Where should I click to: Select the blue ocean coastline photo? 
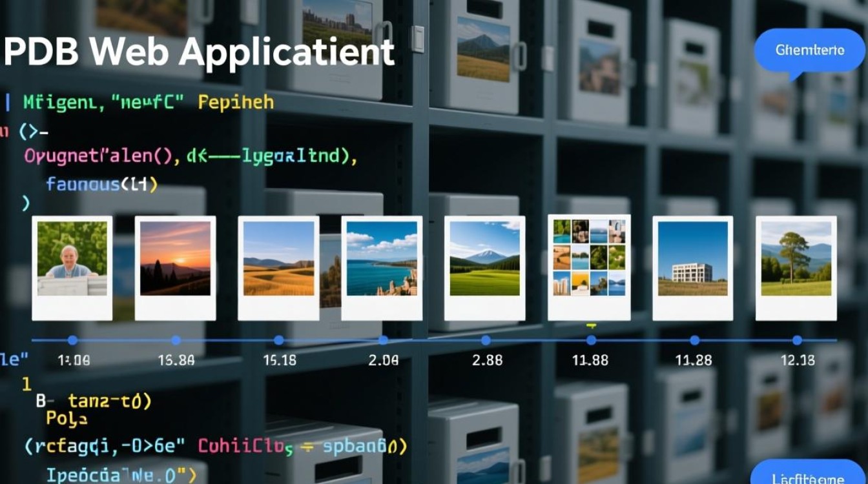click(382, 259)
